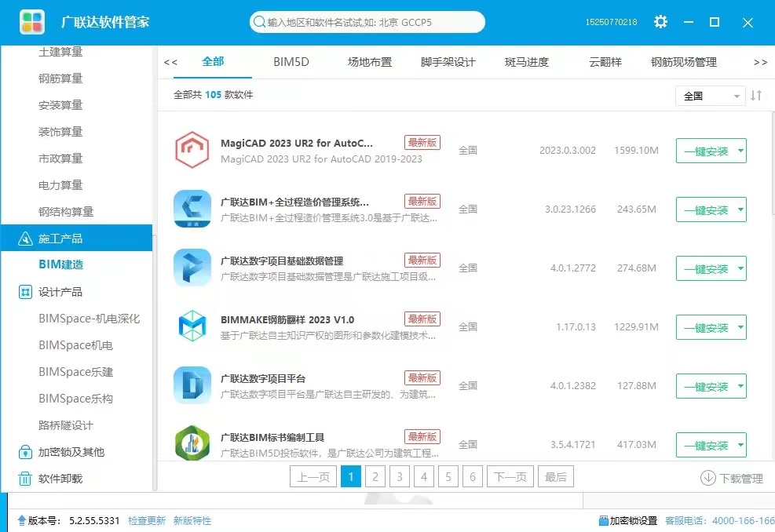The width and height of the screenshot is (775, 532).
Task: Switch to the 斑马进度 tab
Action: (527, 62)
